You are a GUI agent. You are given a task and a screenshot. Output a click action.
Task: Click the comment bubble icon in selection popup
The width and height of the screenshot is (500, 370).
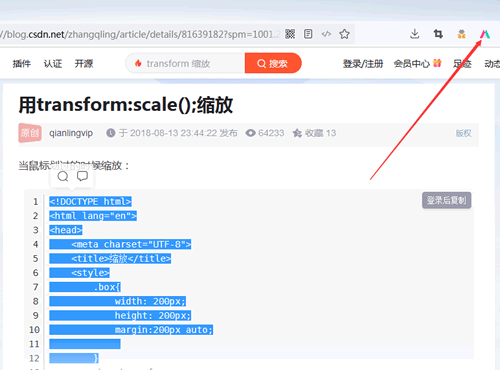tap(82, 176)
